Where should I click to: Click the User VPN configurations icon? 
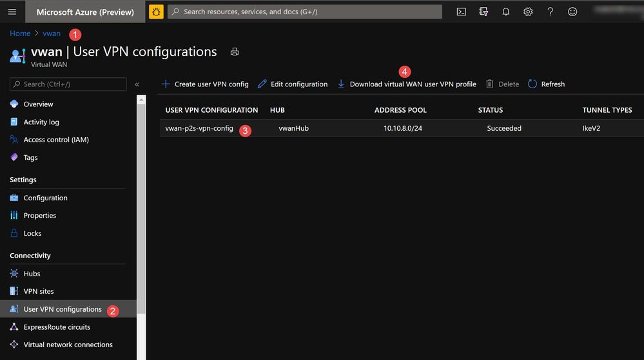click(14, 308)
